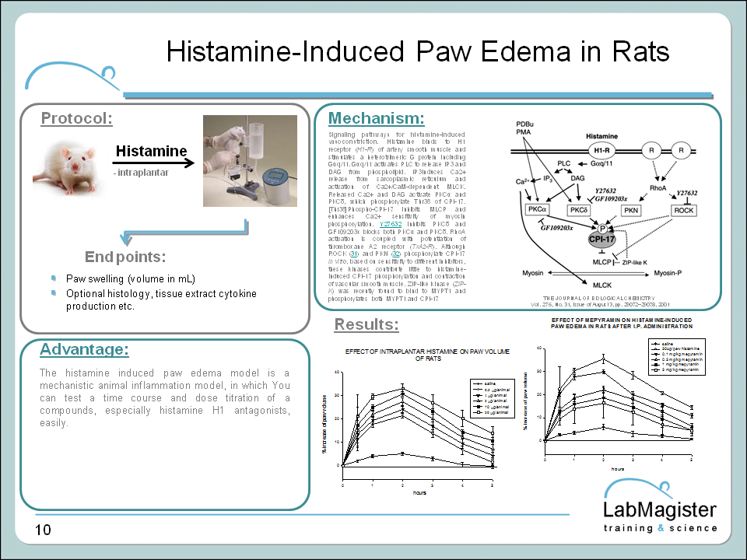This screenshot has width=747, height=560.
Task: Click chart title 'Effect of mepyramin on histamine-induced paw edema'
Action: pyautogui.click(x=621, y=324)
